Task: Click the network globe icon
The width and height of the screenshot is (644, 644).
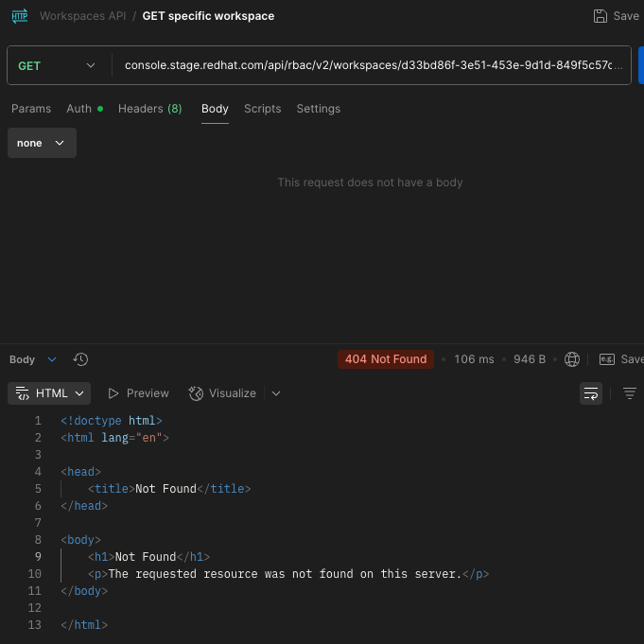Action: click(572, 359)
